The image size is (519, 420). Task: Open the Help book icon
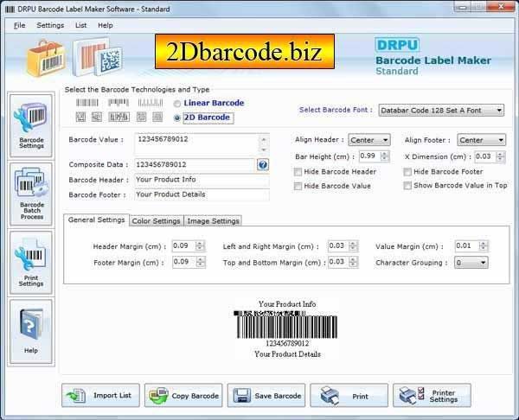click(31, 332)
